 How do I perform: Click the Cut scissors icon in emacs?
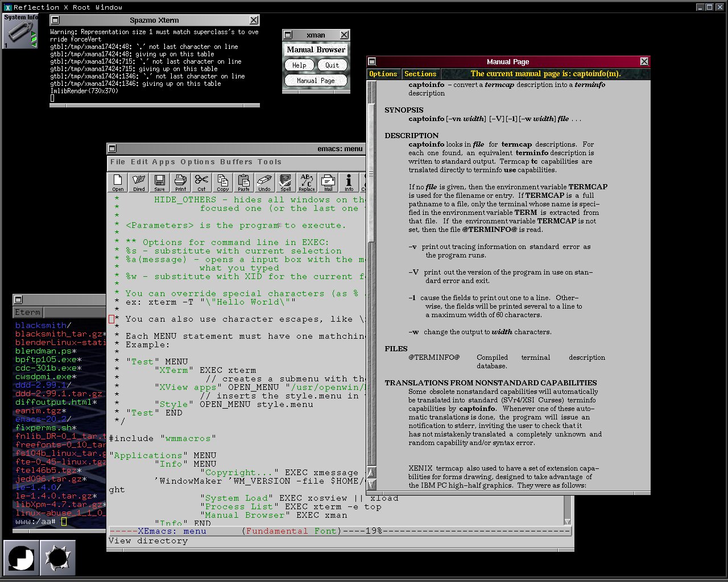[x=201, y=182]
